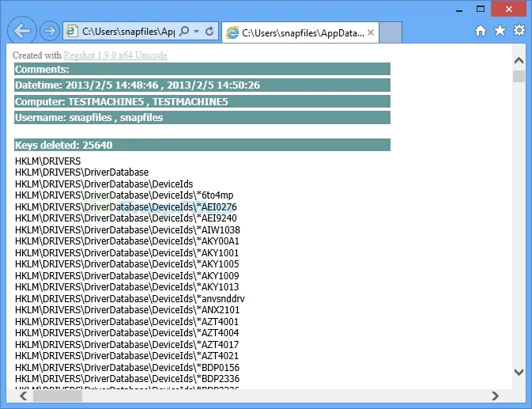Click the DeviceIds\*AKY1009 entry
The height and width of the screenshot is (409, 532).
coord(127,275)
